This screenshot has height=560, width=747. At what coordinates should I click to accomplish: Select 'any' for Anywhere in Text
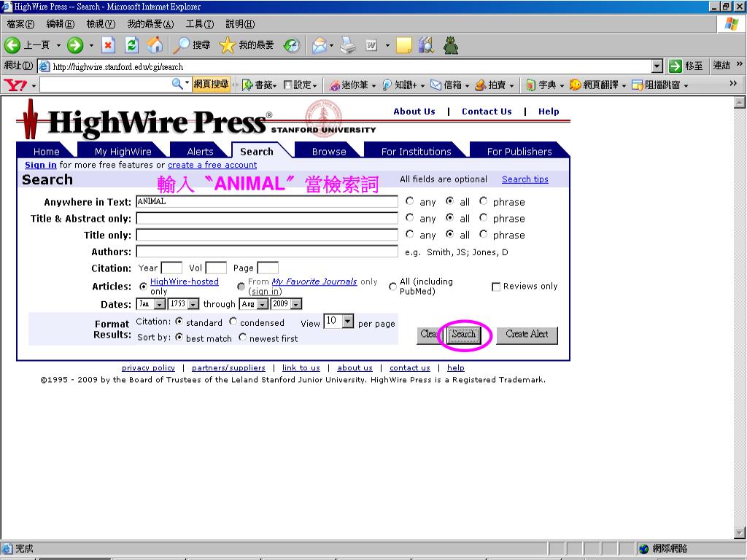tap(410, 201)
